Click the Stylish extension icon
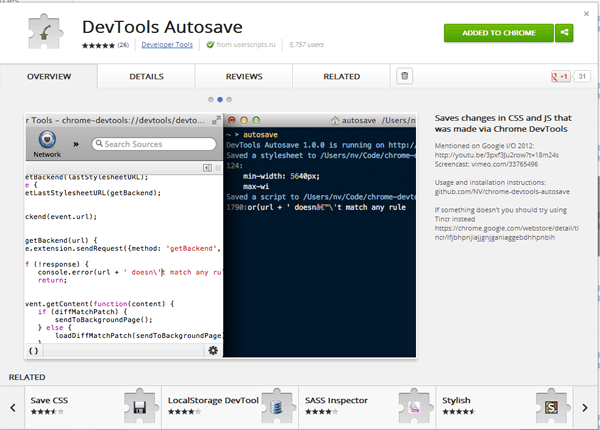The height and width of the screenshot is (430, 600). 551,407
